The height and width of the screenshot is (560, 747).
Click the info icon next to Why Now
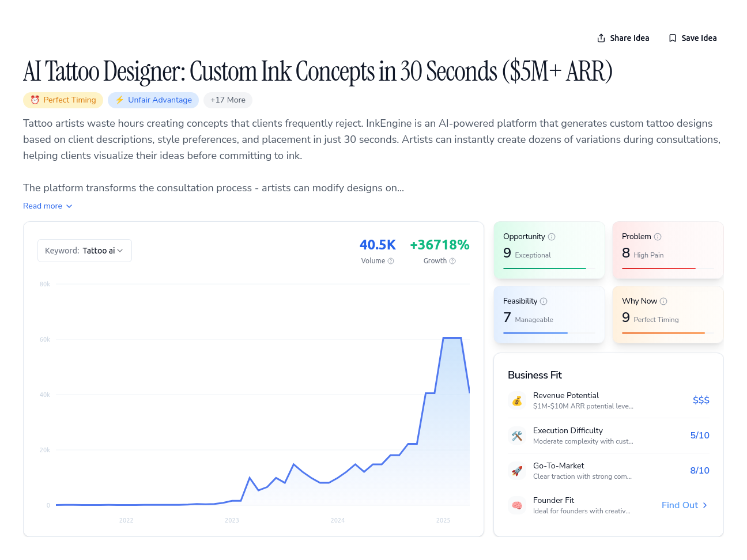(x=663, y=301)
